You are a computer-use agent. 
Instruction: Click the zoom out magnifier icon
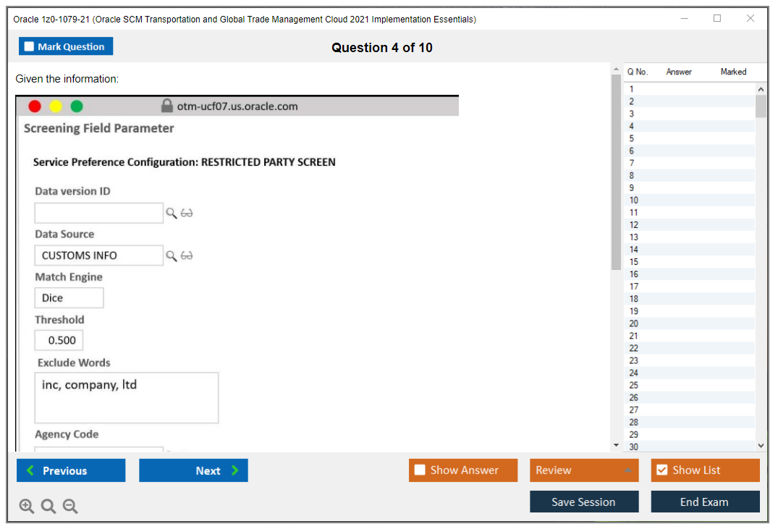coord(70,507)
